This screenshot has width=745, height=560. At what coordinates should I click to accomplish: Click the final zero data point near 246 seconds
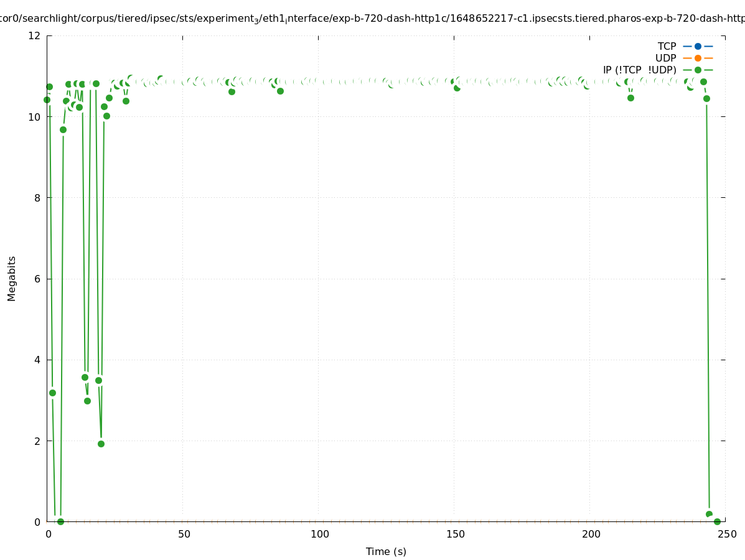click(717, 521)
